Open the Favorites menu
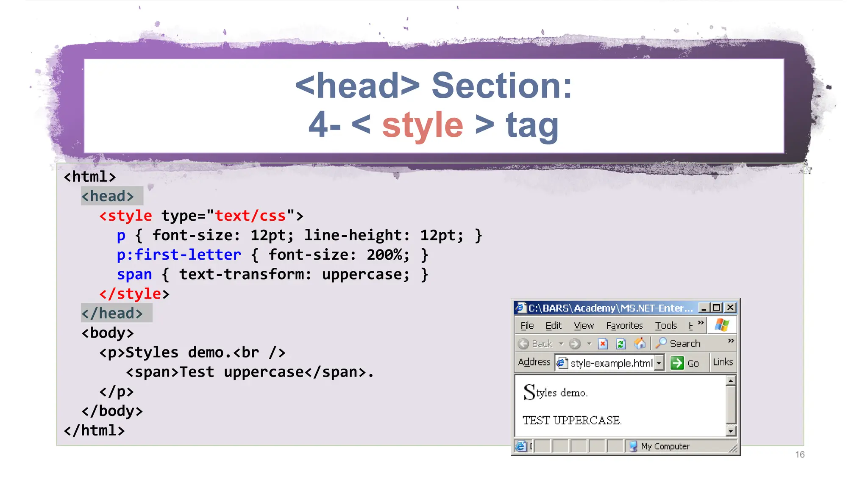Screen dimensions: 868x488 coord(624,325)
